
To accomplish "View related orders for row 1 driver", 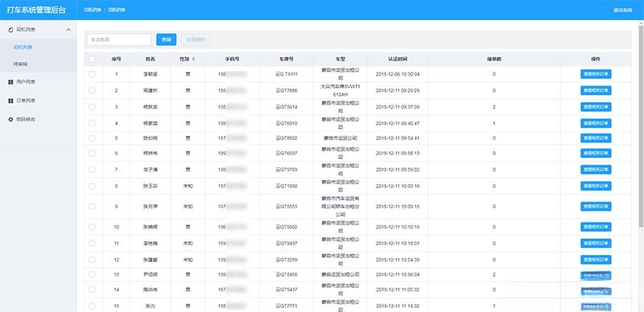I will tap(596, 74).
